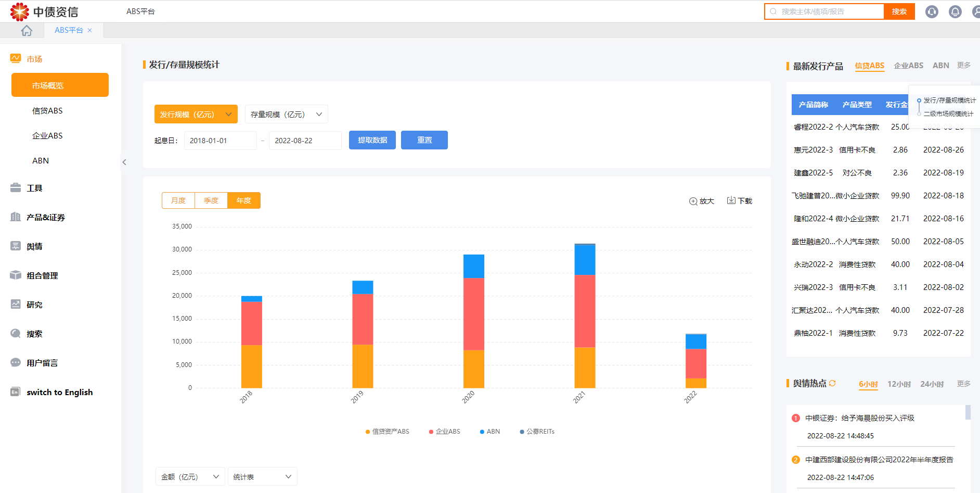Switch to 企业ABS latest products tab

[909, 66]
